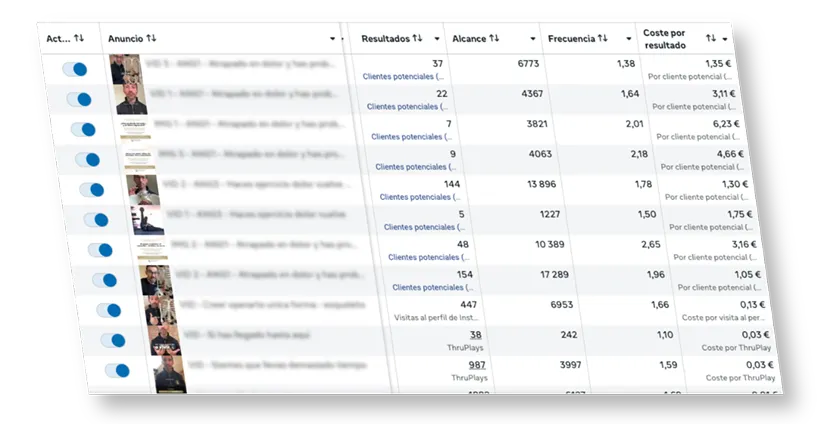Select frequency value 2,18

(x=639, y=154)
